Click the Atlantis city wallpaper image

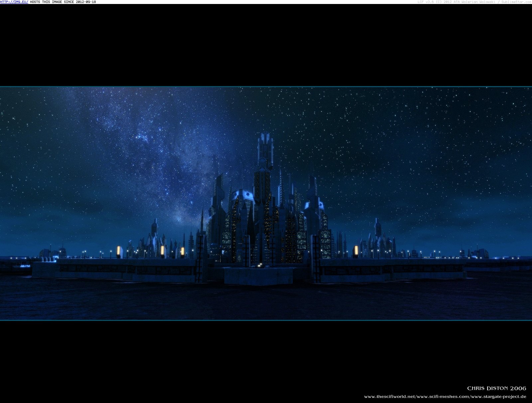click(x=266, y=203)
